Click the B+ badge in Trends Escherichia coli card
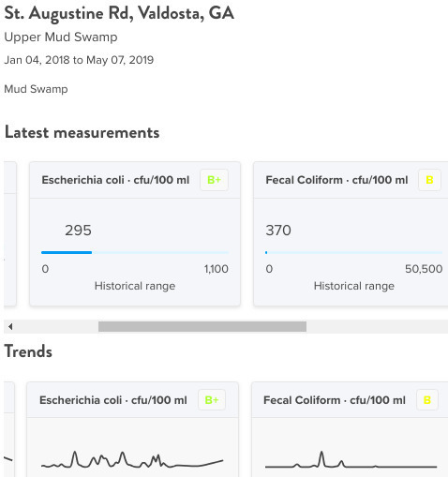The height and width of the screenshot is (477, 448). pyautogui.click(x=212, y=400)
